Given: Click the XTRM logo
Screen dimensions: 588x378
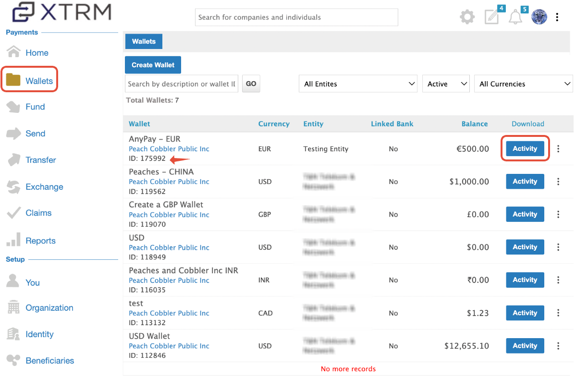Looking at the screenshot, I should 61,13.
